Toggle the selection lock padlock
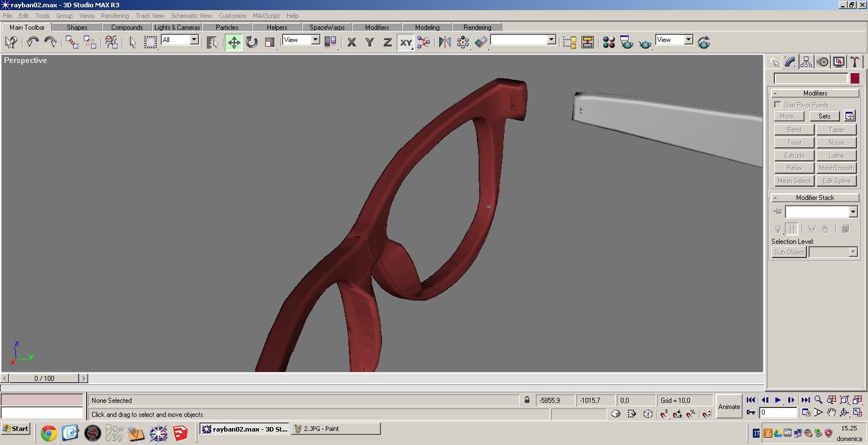 point(527,400)
